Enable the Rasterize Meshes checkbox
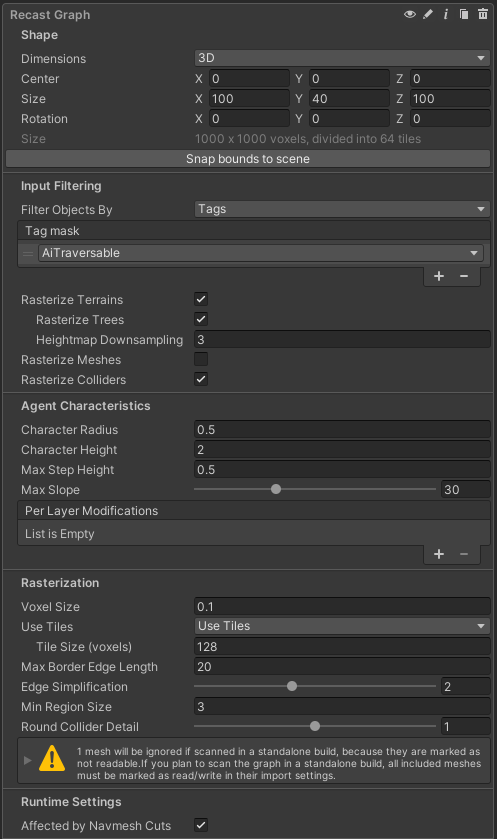The image size is (497, 839). click(x=201, y=359)
